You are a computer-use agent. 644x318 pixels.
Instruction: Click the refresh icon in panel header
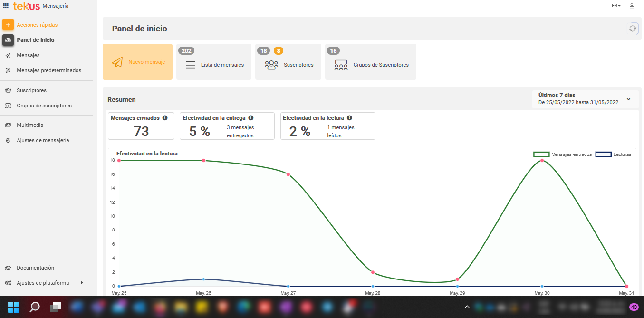(633, 29)
